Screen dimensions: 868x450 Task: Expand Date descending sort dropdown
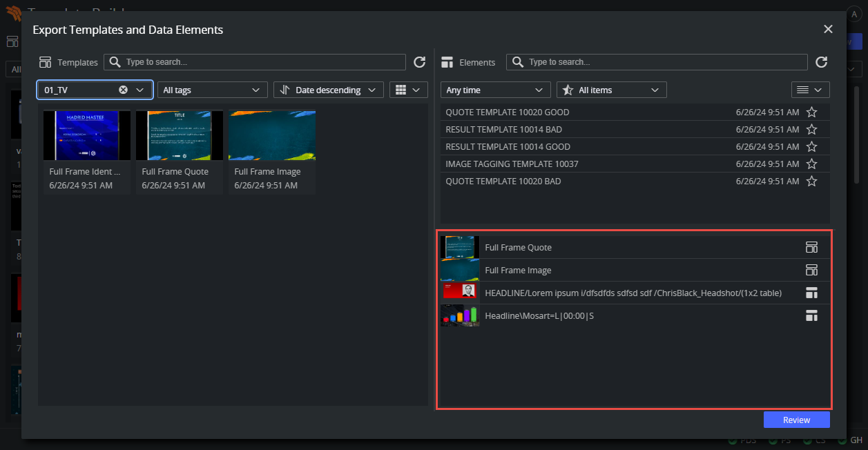point(328,90)
